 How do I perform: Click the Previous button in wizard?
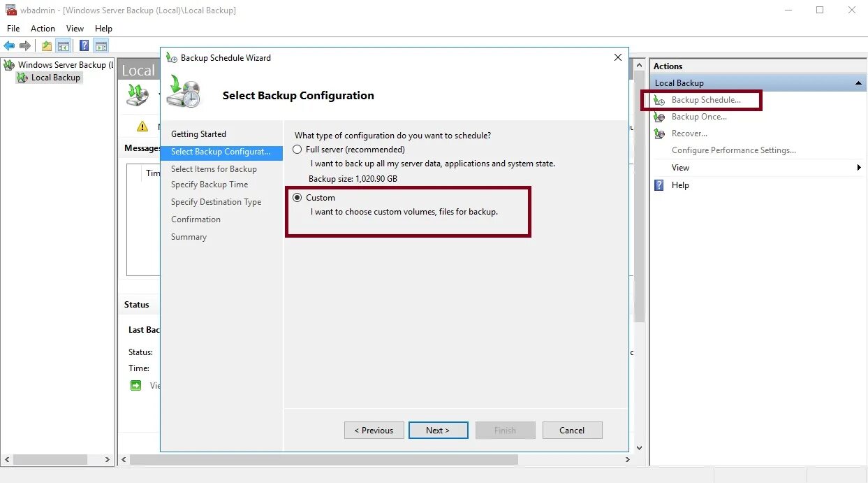coord(374,430)
